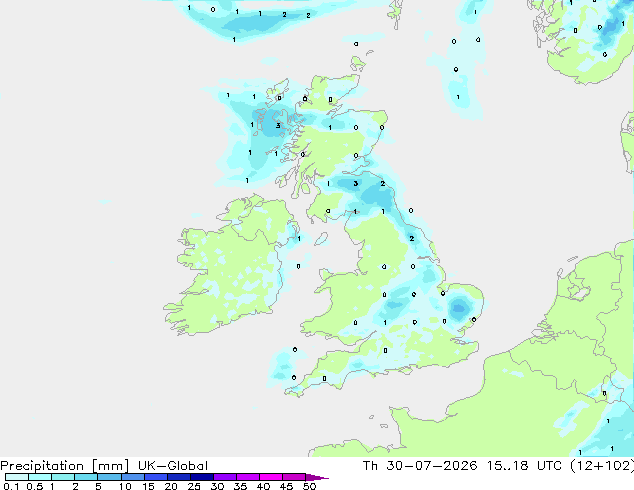Image resolution: width=634 pixels, height=490 pixels.
Task: Select the legend swatch between 35 and 40
Action: 247,477
